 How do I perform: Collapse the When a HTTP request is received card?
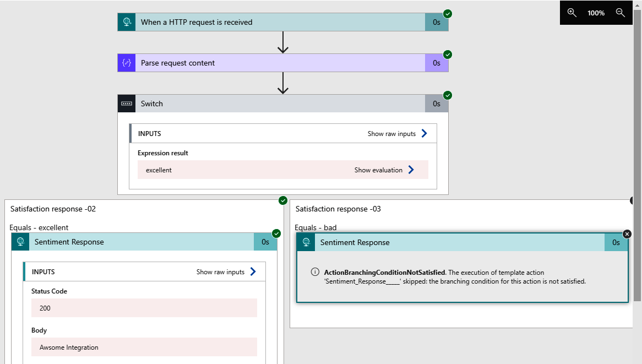coord(283,22)
